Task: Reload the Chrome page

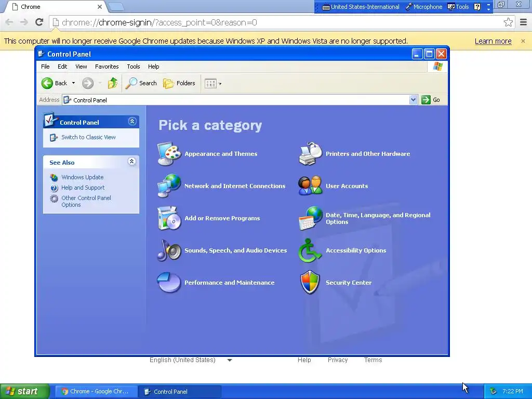Action: [x=39, y=22]
